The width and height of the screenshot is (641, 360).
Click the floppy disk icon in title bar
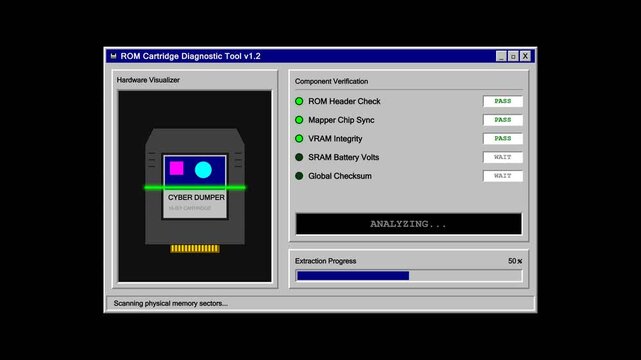pyautogui.click(x=113, y=56)
